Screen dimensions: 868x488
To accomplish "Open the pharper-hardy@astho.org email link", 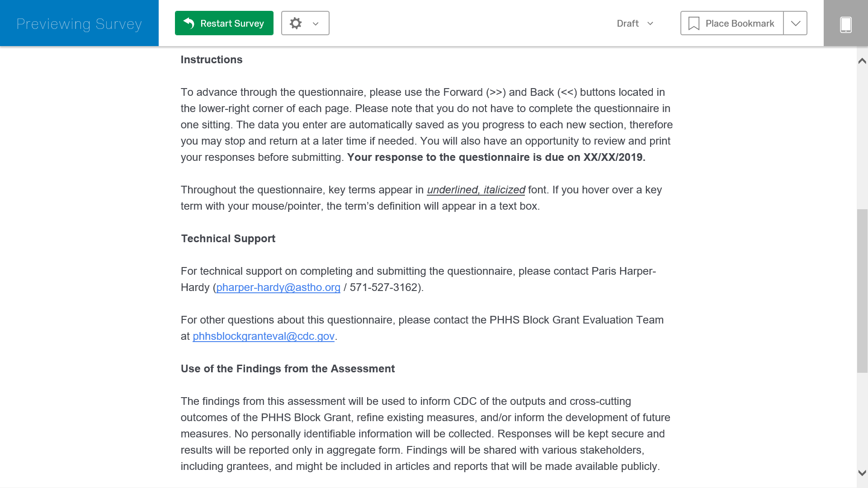I will (x=278, y=287).
